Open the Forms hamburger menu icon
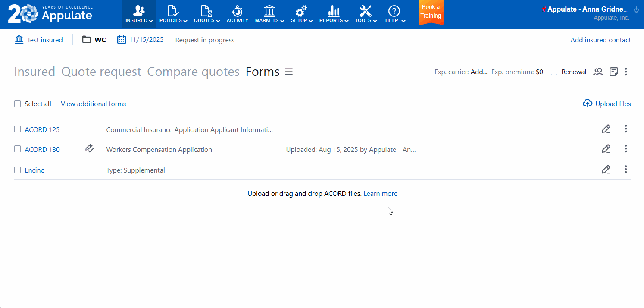The width and height of the screenshot is (644, 308). (289, 72)
